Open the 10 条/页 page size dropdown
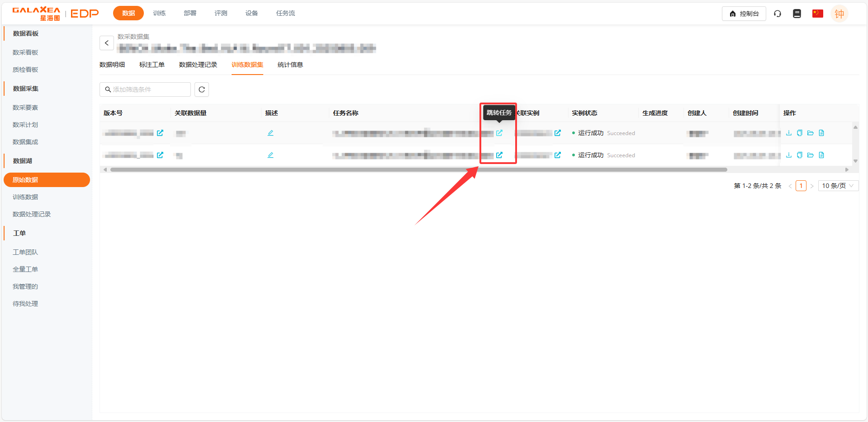 [x=838, y=186]
